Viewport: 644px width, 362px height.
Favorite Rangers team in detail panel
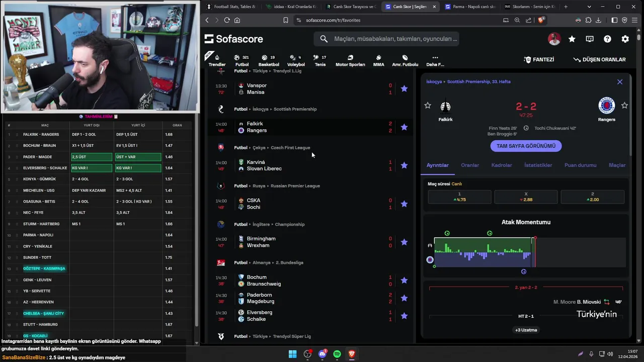pyautogui.click(x=624, y=105)
